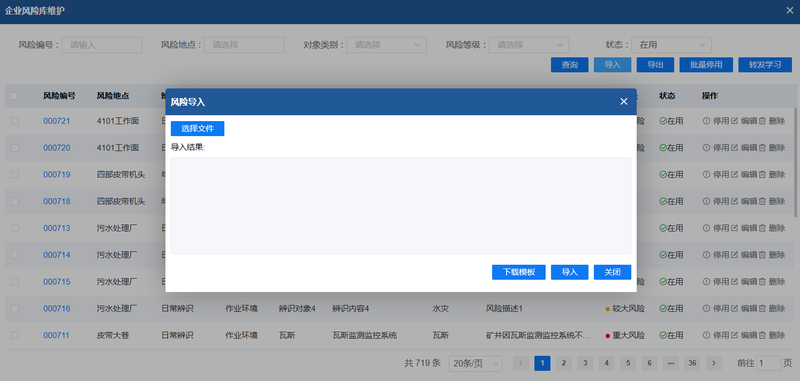Viewport: 800px width, 381px height.
Task: Open risk number 000719 link
Action: click(x=57, y=174)
